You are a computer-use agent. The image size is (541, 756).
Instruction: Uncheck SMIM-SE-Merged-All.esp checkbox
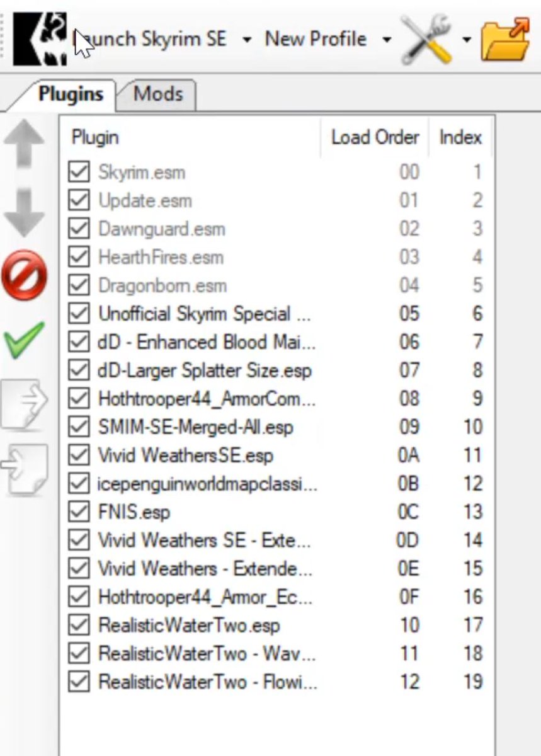[x=79, y=427]
